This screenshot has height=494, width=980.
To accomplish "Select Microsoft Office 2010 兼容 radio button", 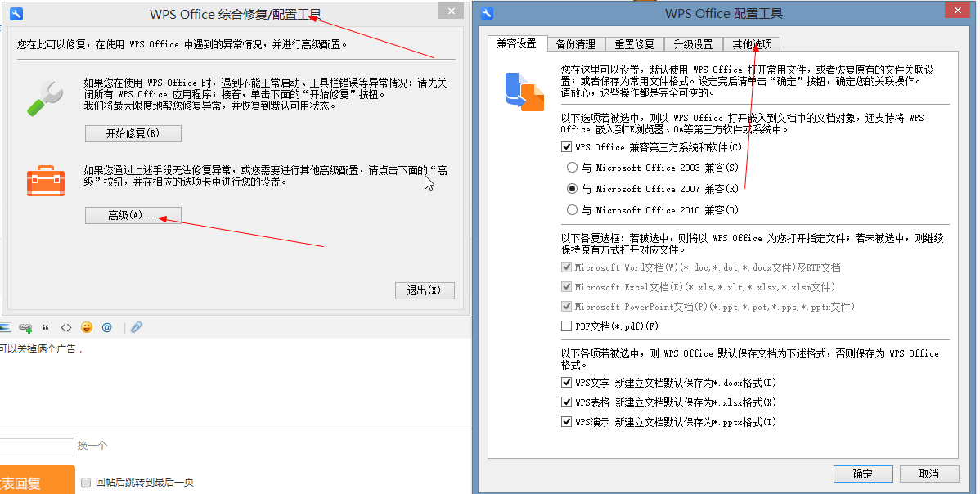I will click(572, 210).
